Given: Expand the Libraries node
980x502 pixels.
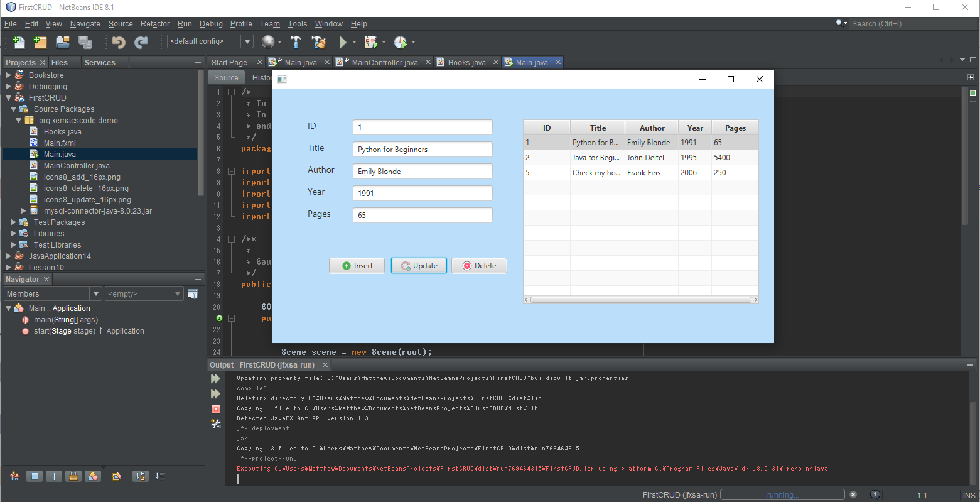Looking at the screenshot, I should [x=13, y=234].
